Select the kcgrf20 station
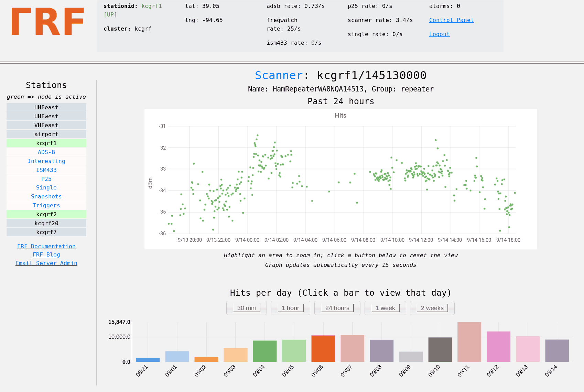Image resolution: width=584 pixels, height=392 pixels. pyautogui.click(x=46, y=223)
